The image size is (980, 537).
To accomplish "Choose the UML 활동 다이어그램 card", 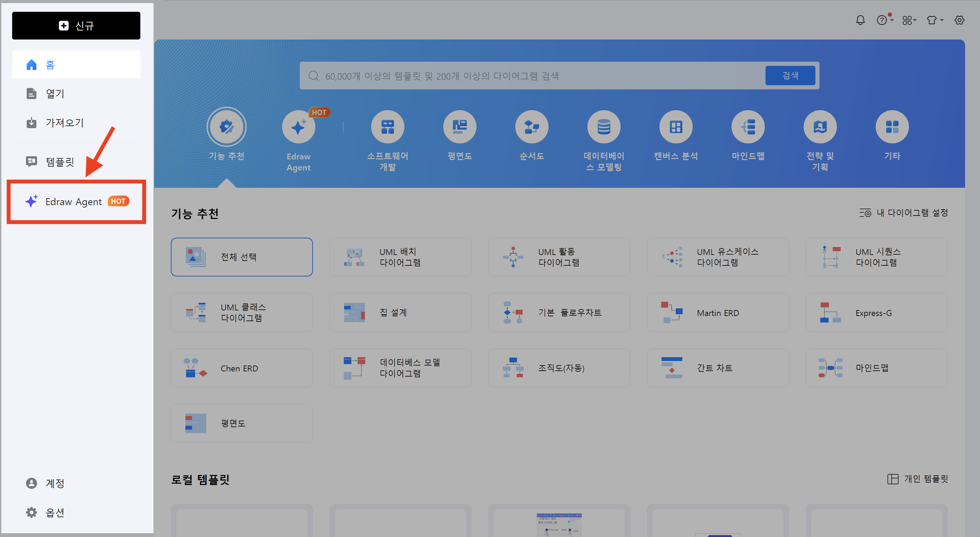I will tap(559, 257).
